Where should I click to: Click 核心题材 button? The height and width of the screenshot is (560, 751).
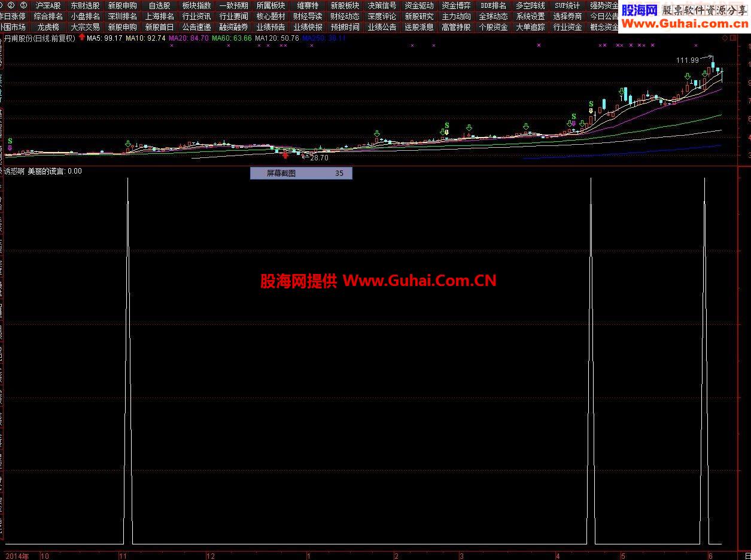271,16
